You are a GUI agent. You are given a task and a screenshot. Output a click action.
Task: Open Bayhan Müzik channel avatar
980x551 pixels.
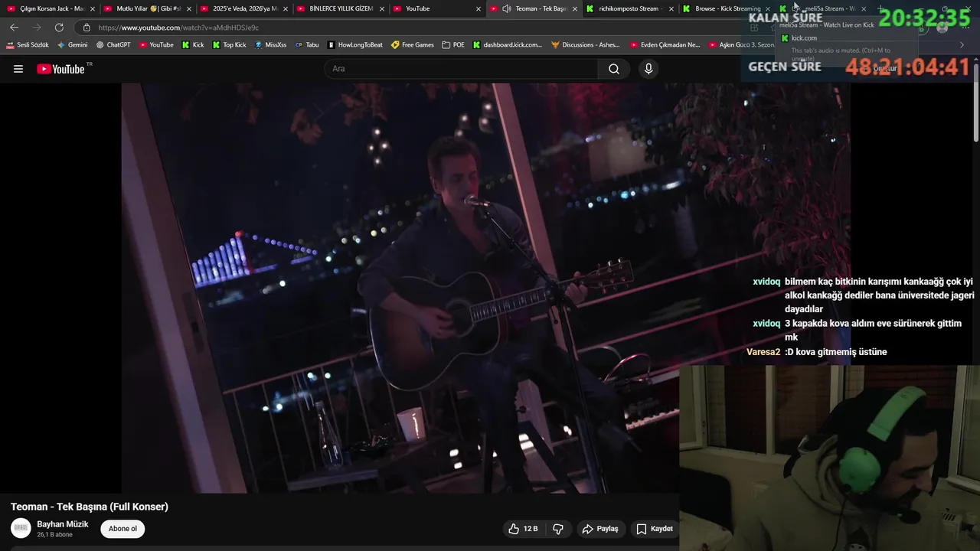(21, 528)
